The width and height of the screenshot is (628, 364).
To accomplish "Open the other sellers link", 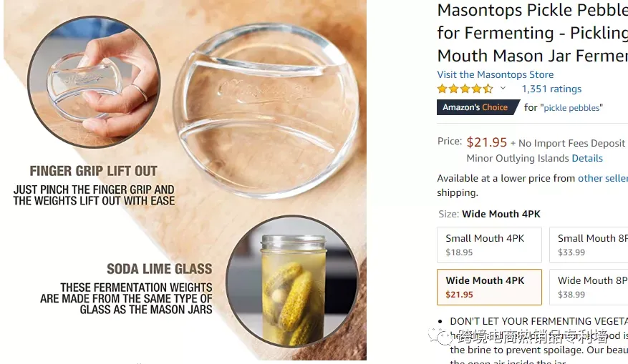I will [603, 178].
